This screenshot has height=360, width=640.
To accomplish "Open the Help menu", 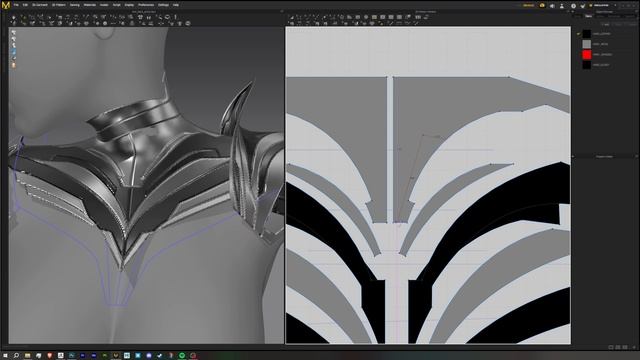I will [176, 5].
